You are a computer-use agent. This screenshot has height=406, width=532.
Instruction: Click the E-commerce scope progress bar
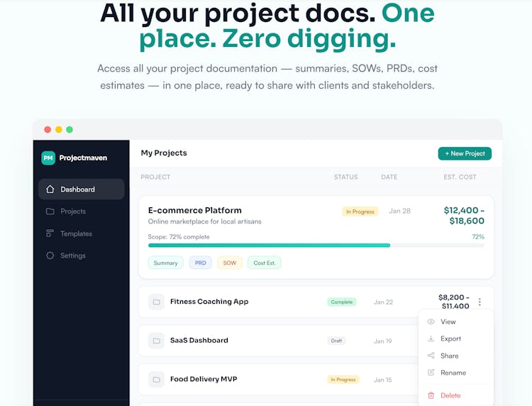316,245
